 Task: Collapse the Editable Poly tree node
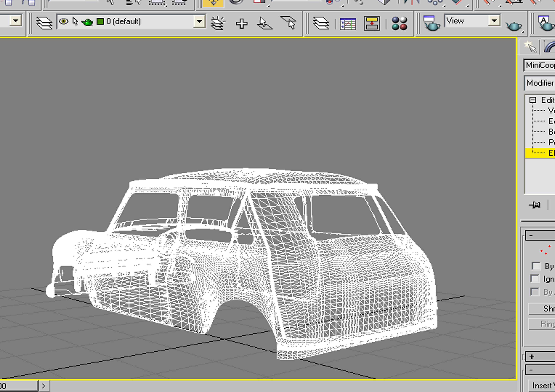tap(533, 100)
